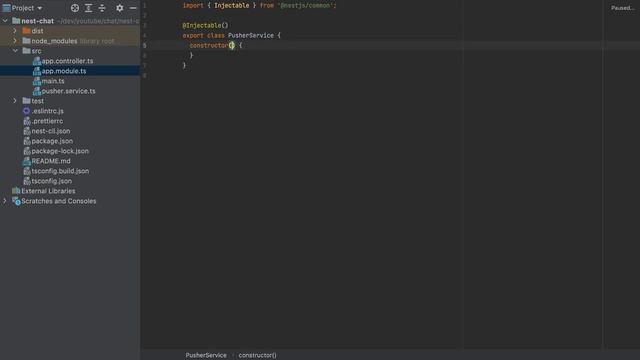Click the 'Paused...' indicator at top right
The height and width of the screenshot is (360, 640).
tap(623, 8)
